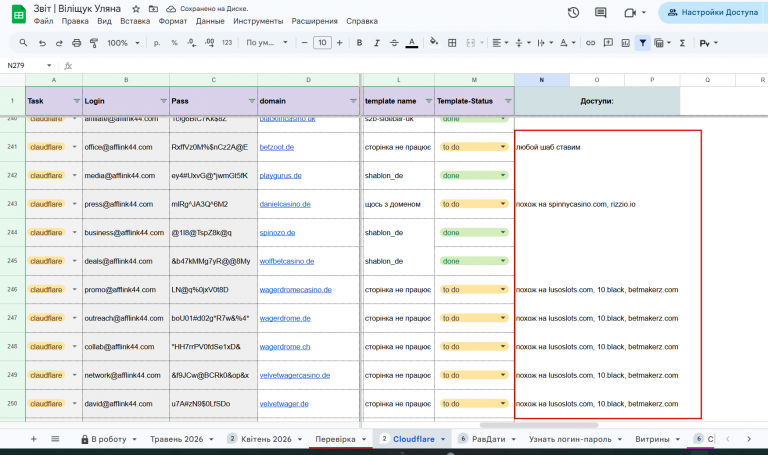
Task: Redo the last action
Action: point(59,43)
